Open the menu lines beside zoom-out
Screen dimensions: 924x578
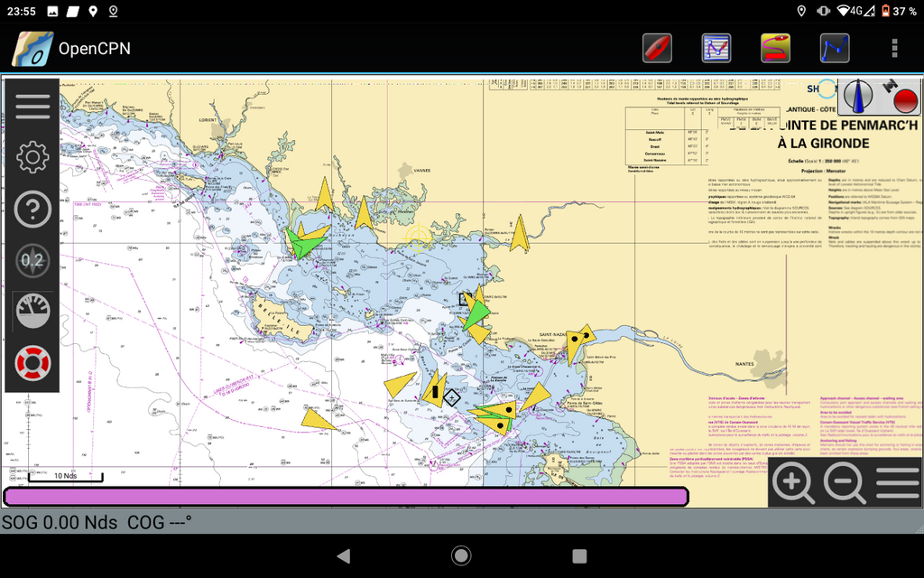(898, 482)
